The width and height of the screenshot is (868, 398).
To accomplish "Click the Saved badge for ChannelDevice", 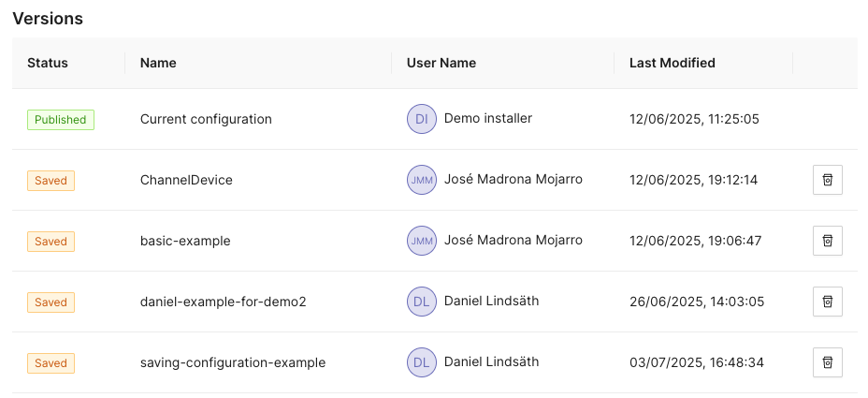I will pos(51,181).
